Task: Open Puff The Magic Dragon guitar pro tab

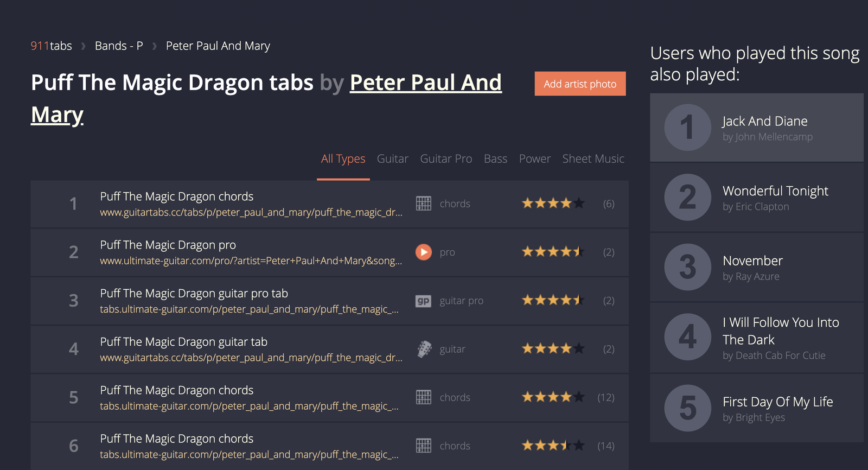Action: pyautogui.click(x=194, y=294)
